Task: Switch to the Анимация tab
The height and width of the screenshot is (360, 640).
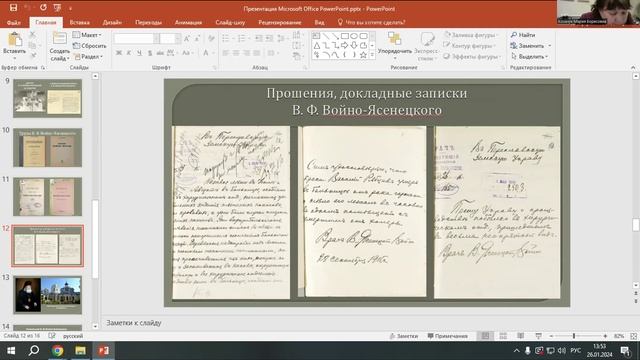Action: click(188, 22)
